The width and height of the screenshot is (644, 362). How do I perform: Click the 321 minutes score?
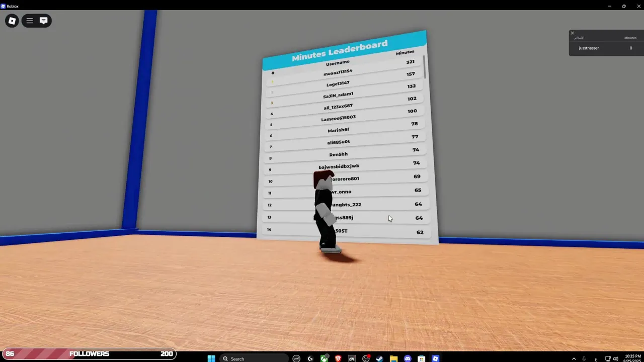point(411,62)
